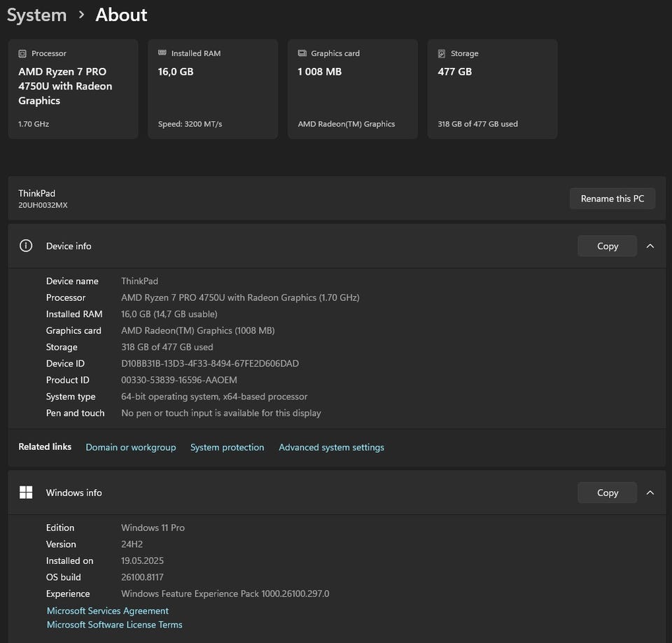Click the Windows info section title
Screen dimensions: 672x643
[x=74, y=493]
